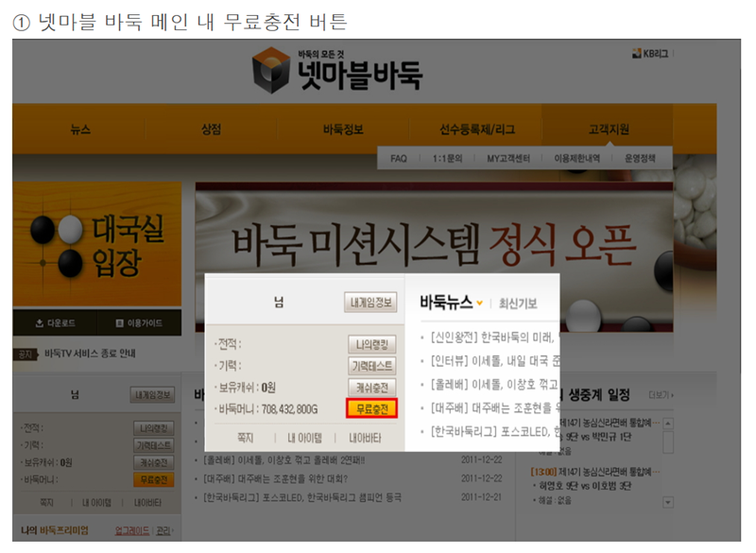Open the 바둑정보 menu
The height and width of the screenshot is (553, 756).
tap(343, 130)
